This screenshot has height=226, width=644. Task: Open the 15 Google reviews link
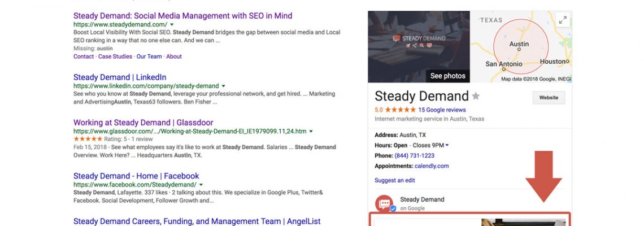pyautogui.click(x=442, y=110)
